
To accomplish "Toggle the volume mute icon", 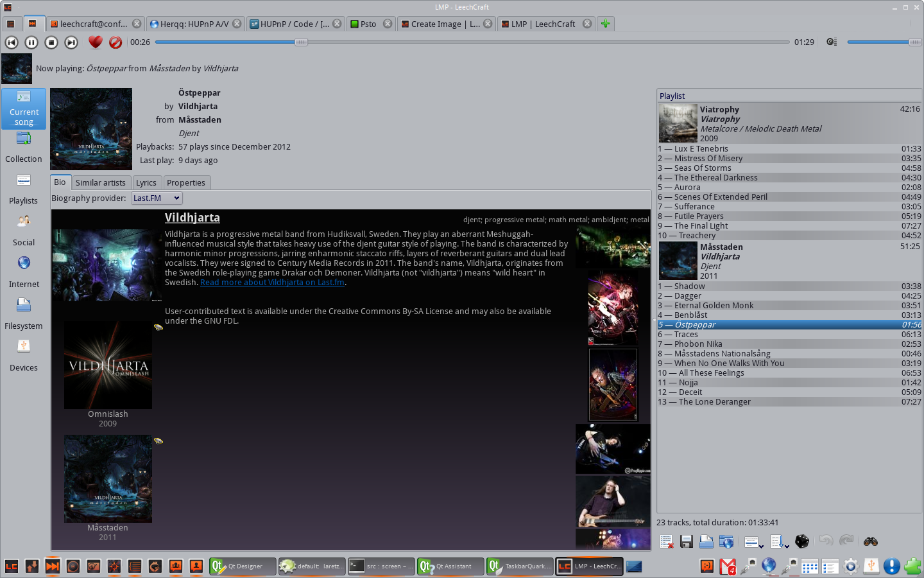I will [x=832, y=42].
